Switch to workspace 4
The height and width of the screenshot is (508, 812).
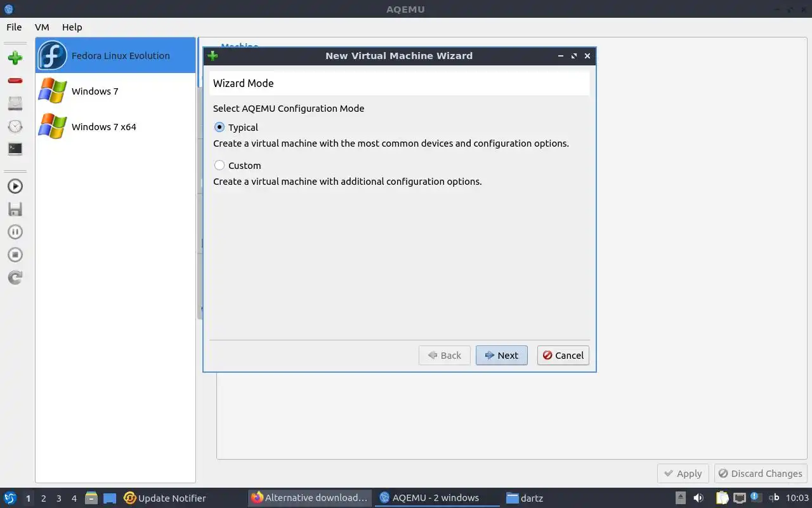[74, 498]
